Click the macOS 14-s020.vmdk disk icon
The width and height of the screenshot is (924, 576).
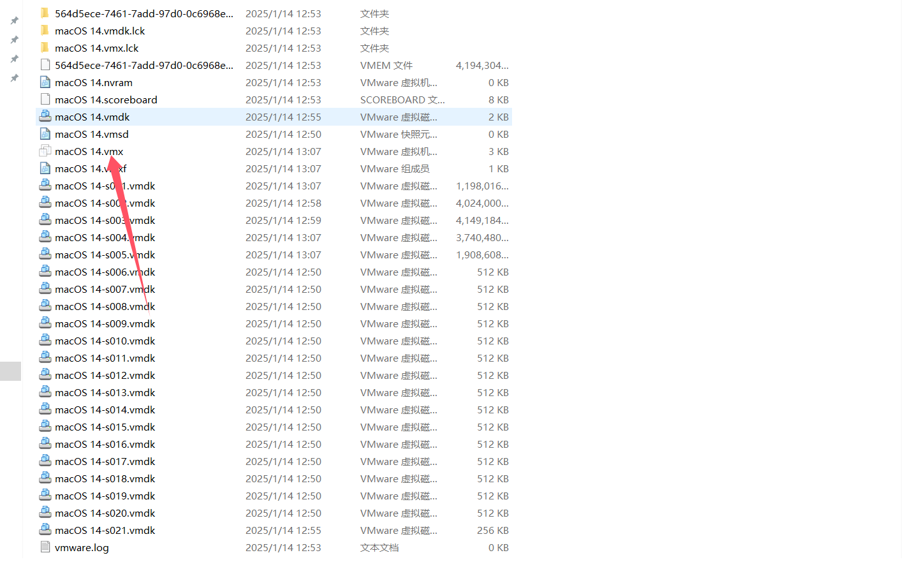coord(45,512)
